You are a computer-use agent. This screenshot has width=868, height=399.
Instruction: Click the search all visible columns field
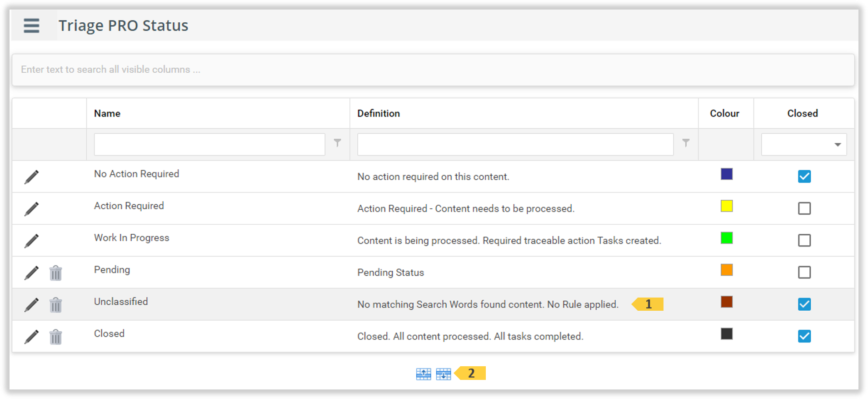click(x=433, y=70)
